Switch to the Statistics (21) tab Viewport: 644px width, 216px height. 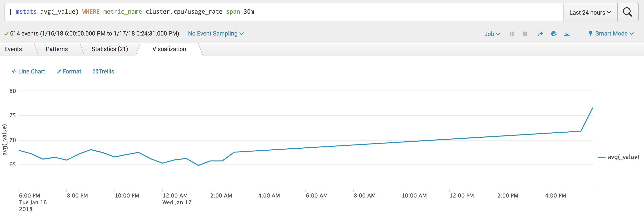coord(110,49)
